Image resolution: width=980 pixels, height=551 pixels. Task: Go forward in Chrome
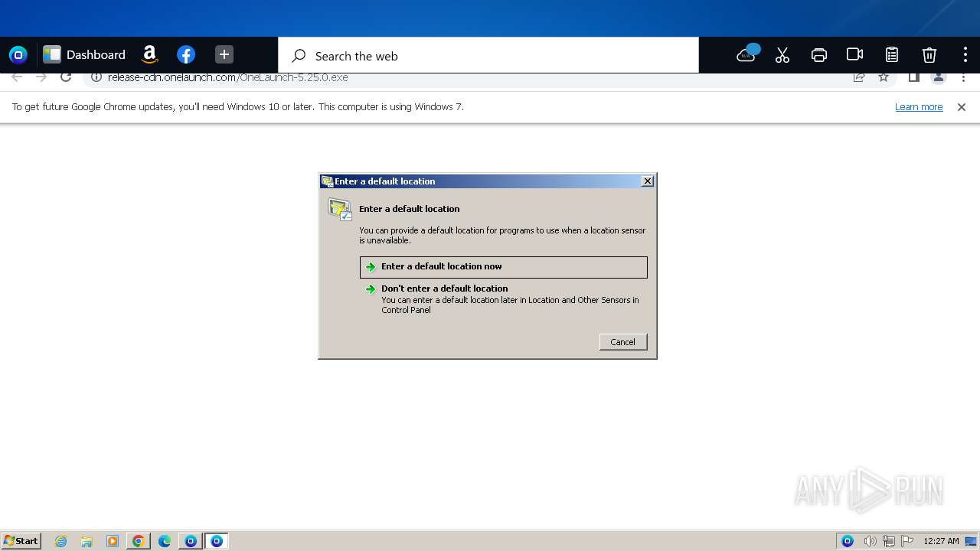point(41,77)
